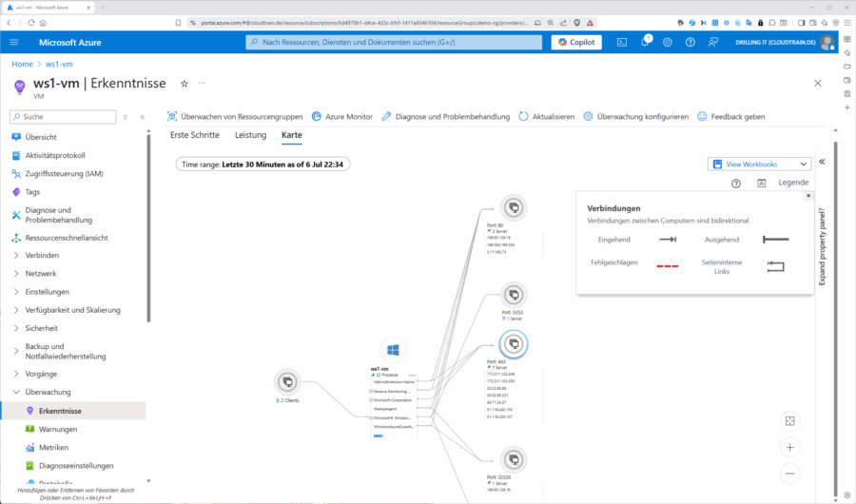Click Überwachen von Ressourcengruppen

(x=235, y=116)
